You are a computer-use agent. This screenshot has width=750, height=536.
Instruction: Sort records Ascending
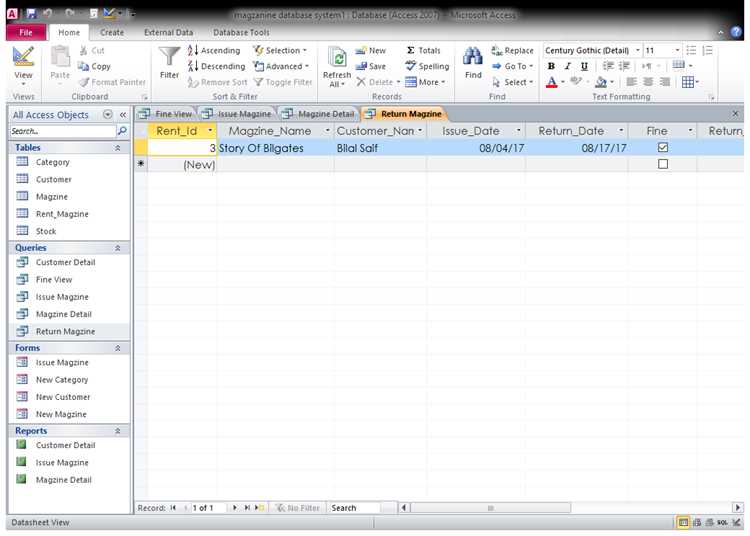(214, 50)
